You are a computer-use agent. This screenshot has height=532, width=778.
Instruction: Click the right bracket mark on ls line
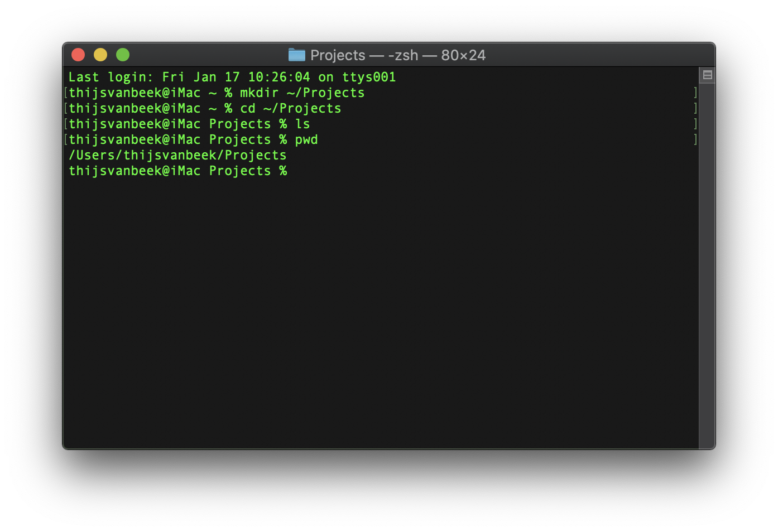coord(695,124)
